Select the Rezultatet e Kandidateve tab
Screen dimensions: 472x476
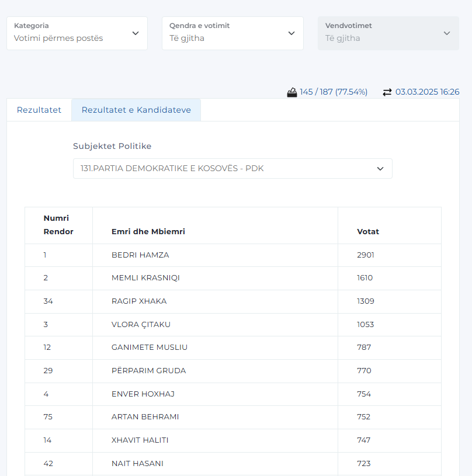tap(136, 110)
